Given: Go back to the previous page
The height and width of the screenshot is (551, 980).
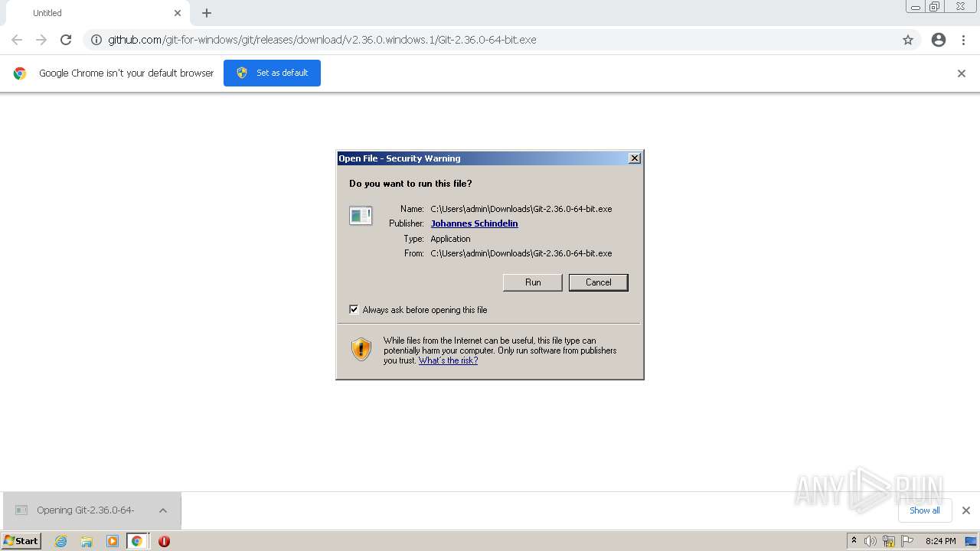Looking at the screenshot, I should (x=17, y=40).
